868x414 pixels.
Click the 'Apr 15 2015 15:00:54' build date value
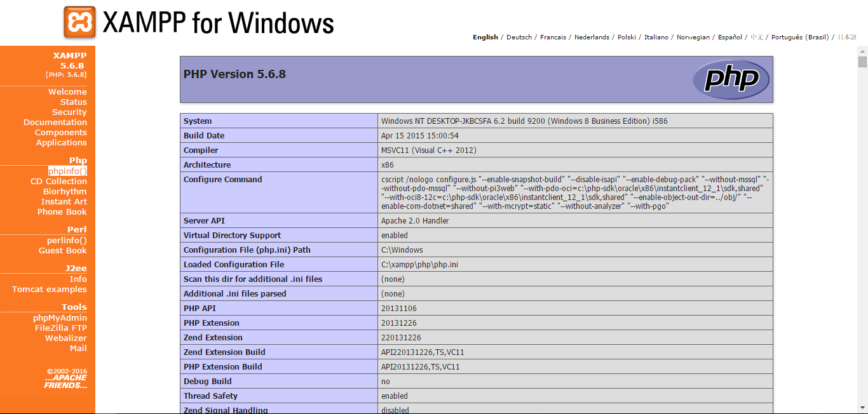pos(420,136)
